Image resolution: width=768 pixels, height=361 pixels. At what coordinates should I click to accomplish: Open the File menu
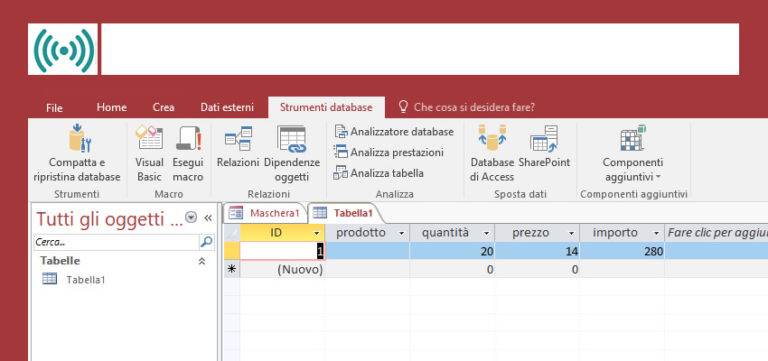point(54,108)
